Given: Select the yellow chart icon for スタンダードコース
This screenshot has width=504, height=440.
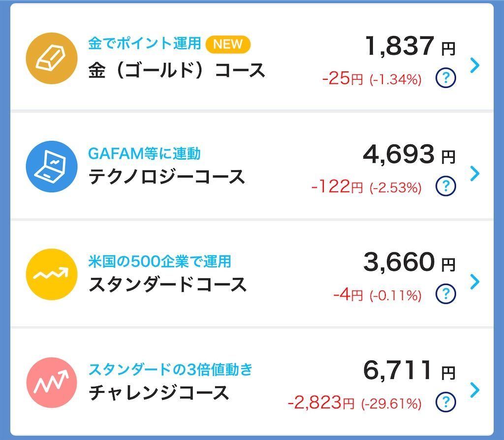Looking at the screenshot, I should pos(52,274).
